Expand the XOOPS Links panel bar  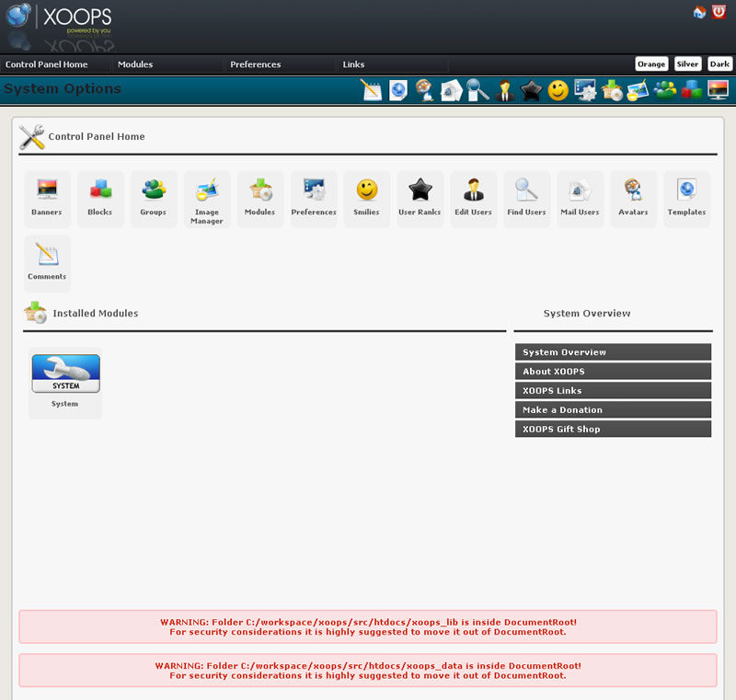click(613, 390)
